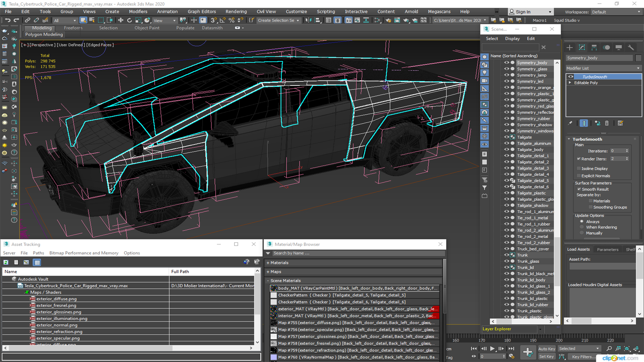Screen dimensions: 644x362
Task: Open Key Filters dialog button
Action: click(x=584, y=357)
